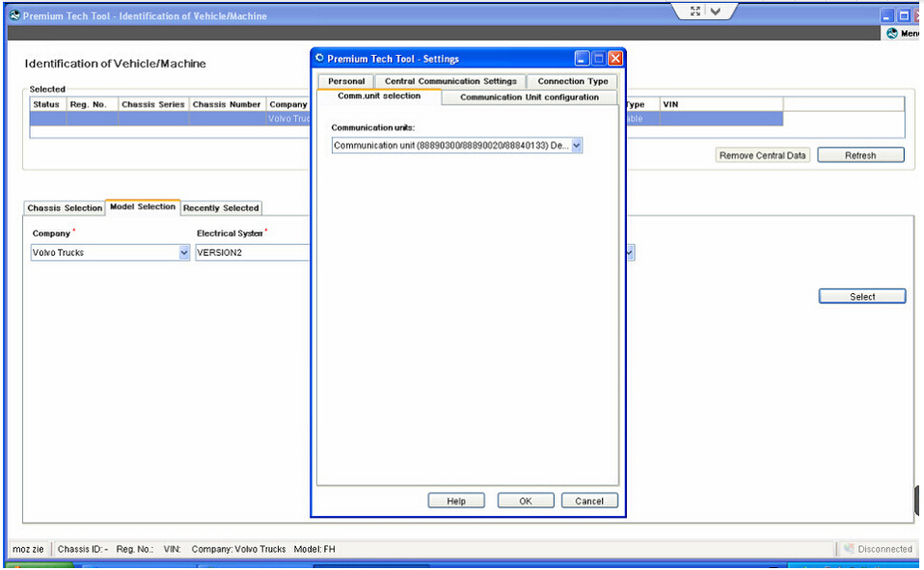
Task: Click the Select button
Action: [x=862, y=296]
